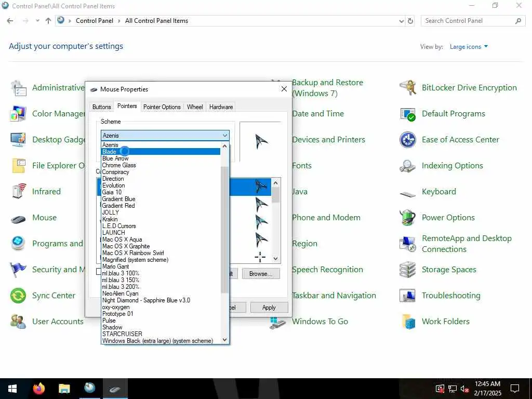Select Magnified (system scheme) entry
The height and width of the screenshot is (399, 532).
pos(161,260)
